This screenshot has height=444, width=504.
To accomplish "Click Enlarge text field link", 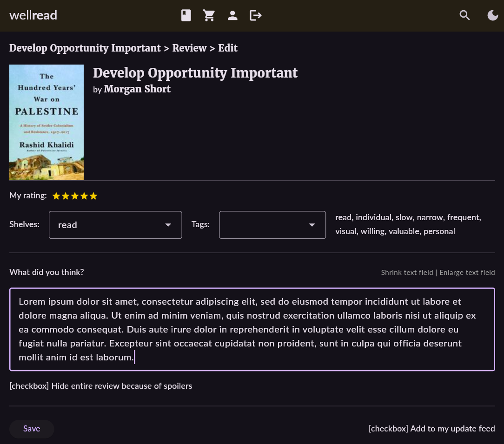I will (x=467, y=273).
